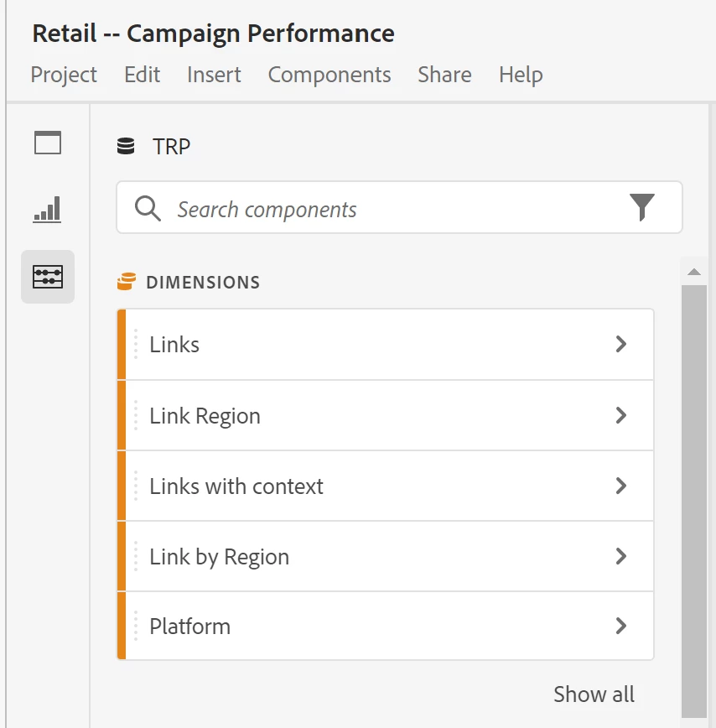This screenshot has width=716, height=728.
Task: Click the search magnifier icon
Action: pos(148,209)
